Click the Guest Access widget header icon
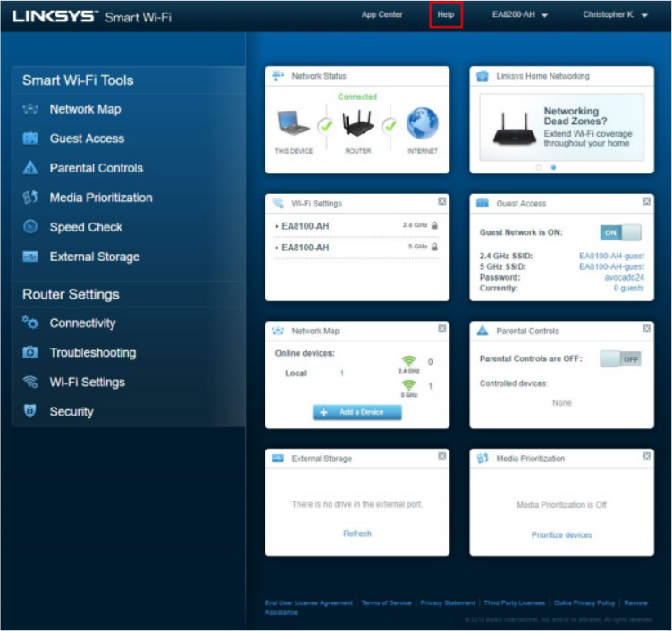The height and width of the screenshot is (631, 672). (483, 203)
